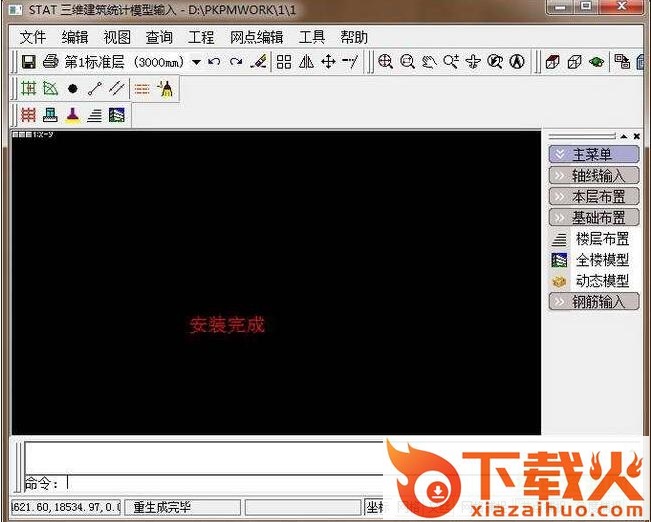651x522 pixels.
Task: Select the angled grid axis tool
Action: coord(51,88)
